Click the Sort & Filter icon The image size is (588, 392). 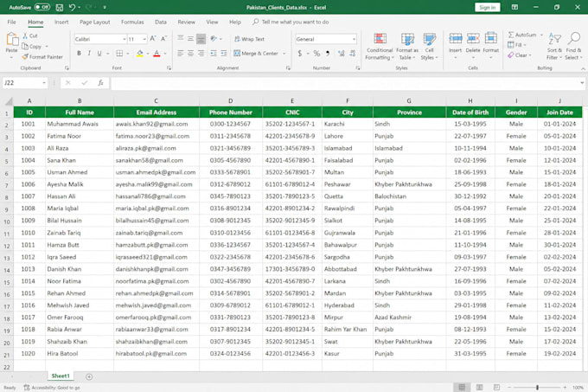(x=554, y=38)
